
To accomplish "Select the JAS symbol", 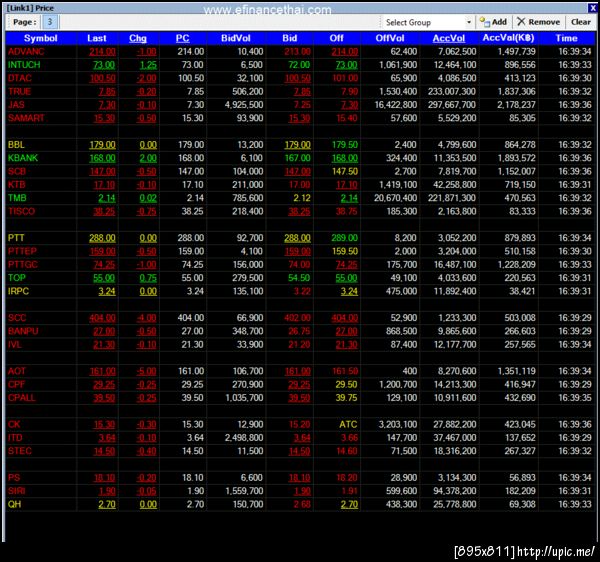I will (16, 105).
